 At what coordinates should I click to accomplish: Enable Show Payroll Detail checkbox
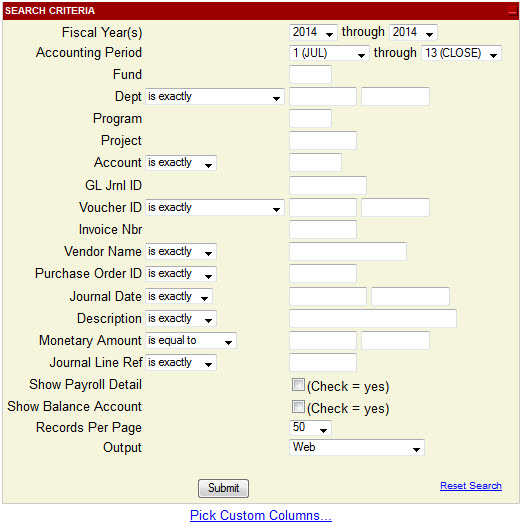tap(298, 385)
